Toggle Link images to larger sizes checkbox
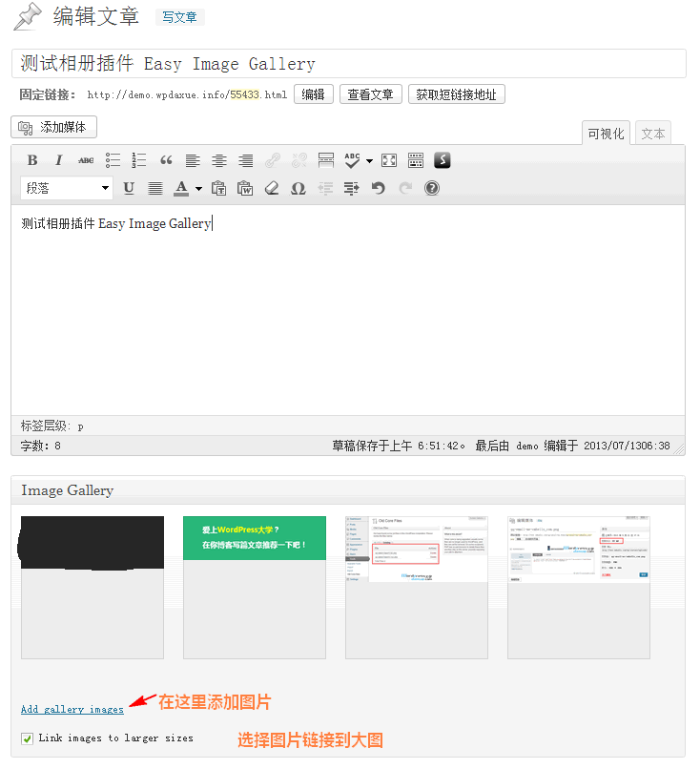 (x=28, y=738)
